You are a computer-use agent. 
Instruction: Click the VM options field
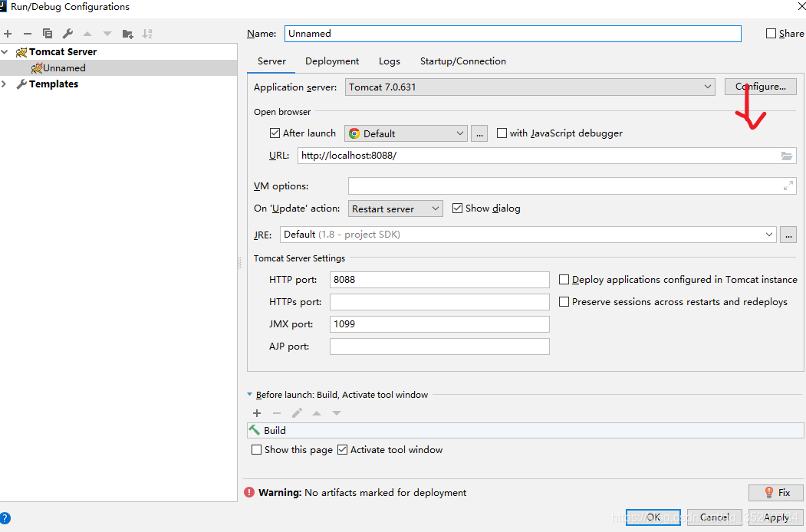tap(572, 186)
